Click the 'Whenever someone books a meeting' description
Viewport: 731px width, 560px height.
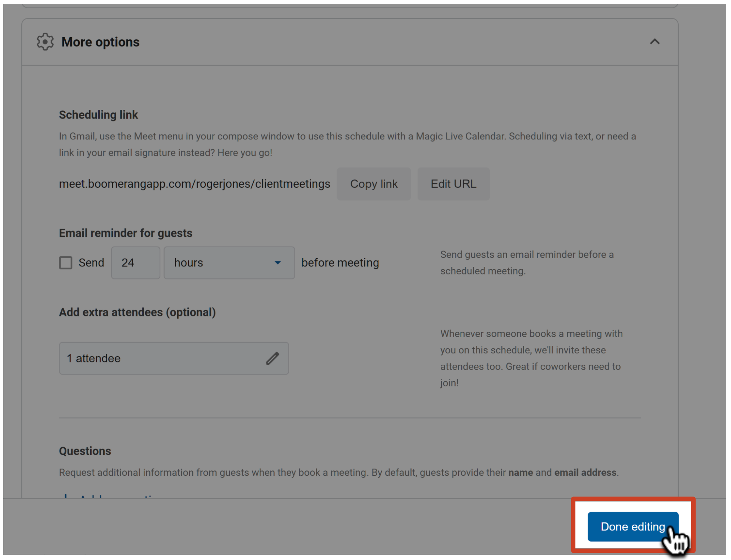(531, 358)
